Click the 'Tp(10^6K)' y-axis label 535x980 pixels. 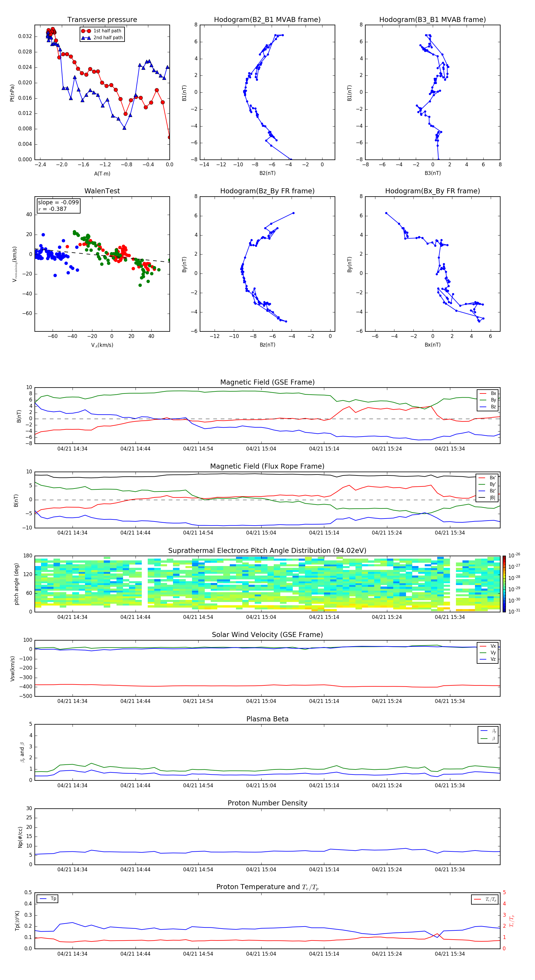(17, 921)
